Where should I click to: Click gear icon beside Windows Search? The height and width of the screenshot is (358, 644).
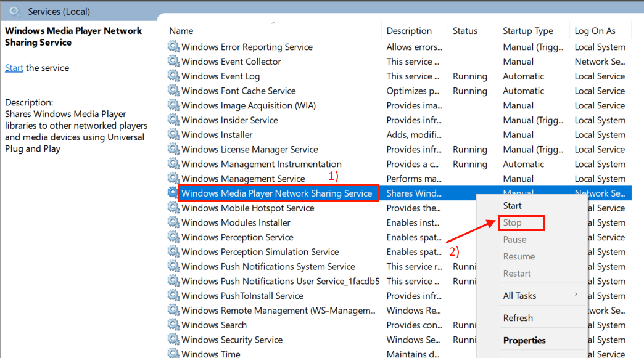[x=174, y=324]
